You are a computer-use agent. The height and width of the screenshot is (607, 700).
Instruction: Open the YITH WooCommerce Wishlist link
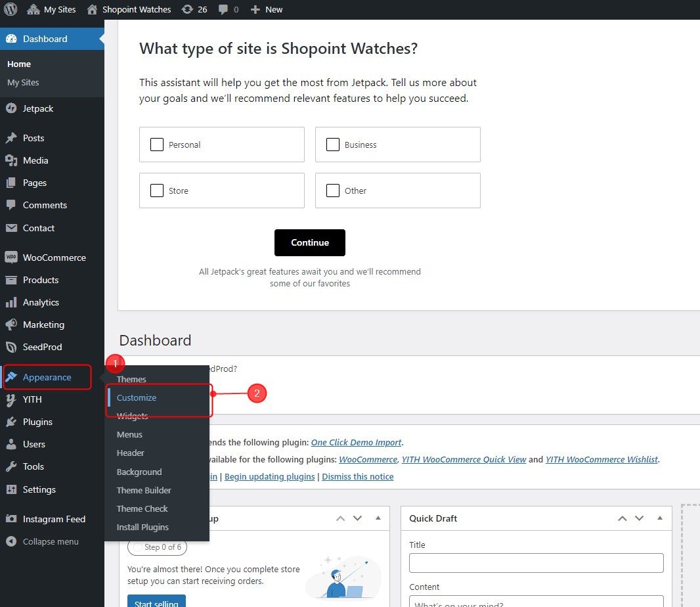coord(602,459)
